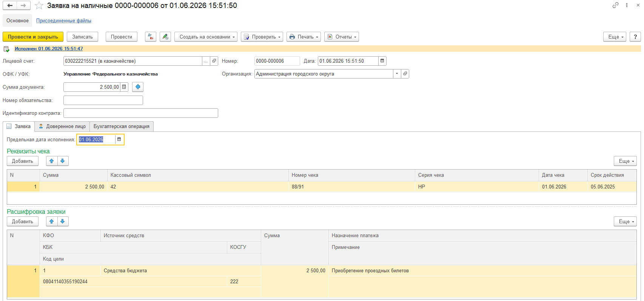
Task: Select the Заявка tab
Action: [x=18, y=126]
